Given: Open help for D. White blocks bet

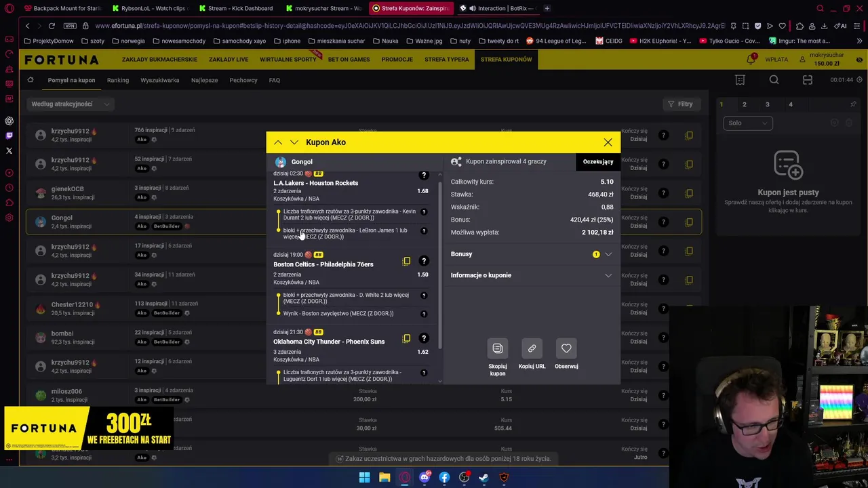Looking at the screenshot, I should click(424, 296).
